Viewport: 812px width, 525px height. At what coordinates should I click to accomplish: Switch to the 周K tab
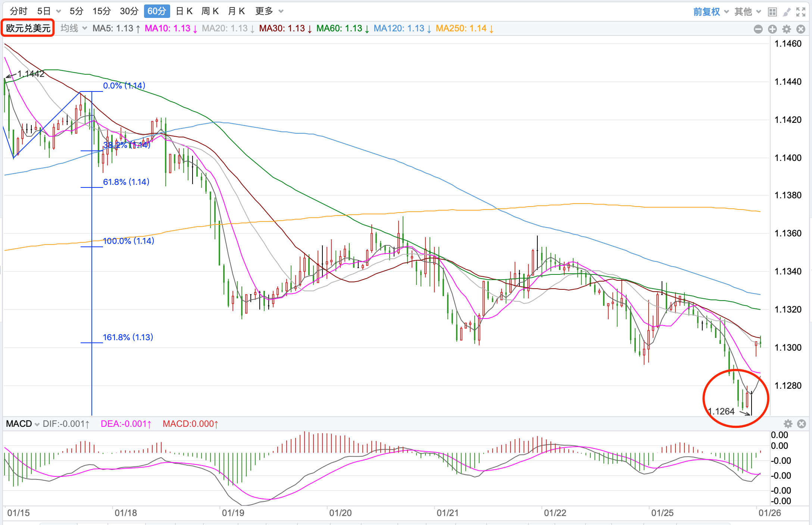pos(210,11)
